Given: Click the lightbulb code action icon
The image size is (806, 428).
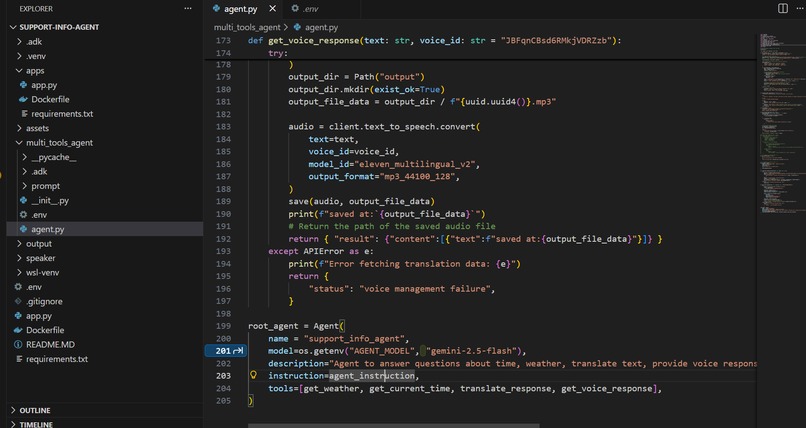Looking at the screenshot, I should click(253, 375).
